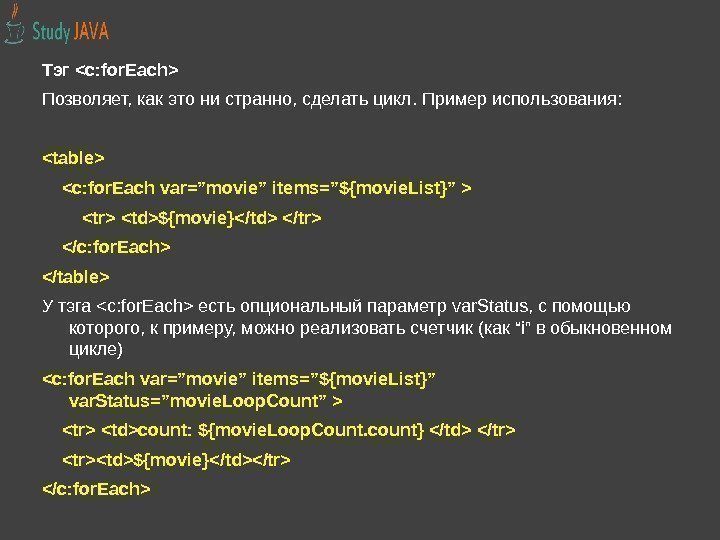Click the count: ${movieLoopCount.count} code line
720x540 pixels.
tap(289, 430)
